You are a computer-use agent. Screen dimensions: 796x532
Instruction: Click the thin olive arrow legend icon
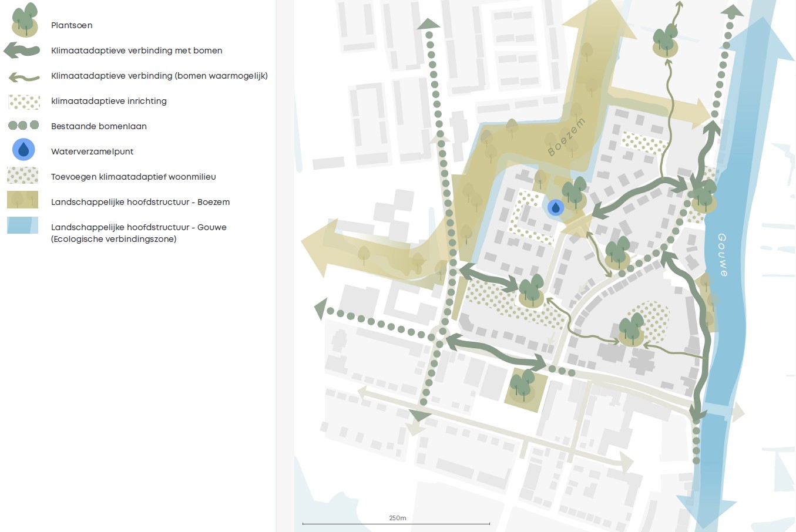point(24,77)
